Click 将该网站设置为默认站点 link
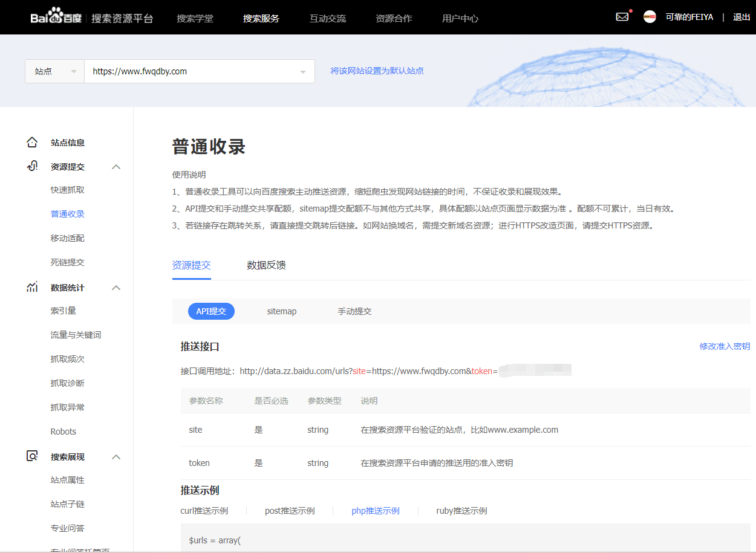Screen dimensions: 756x553 [x=377, y=71]
